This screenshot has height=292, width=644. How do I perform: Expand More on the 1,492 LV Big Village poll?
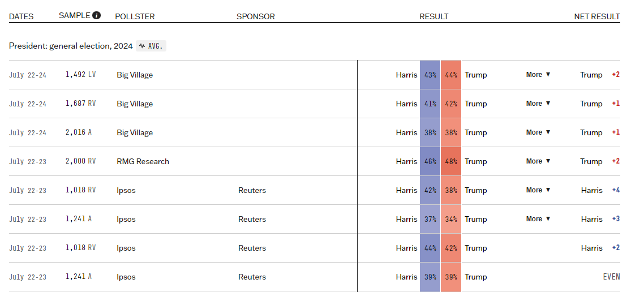tap(538, 75)
